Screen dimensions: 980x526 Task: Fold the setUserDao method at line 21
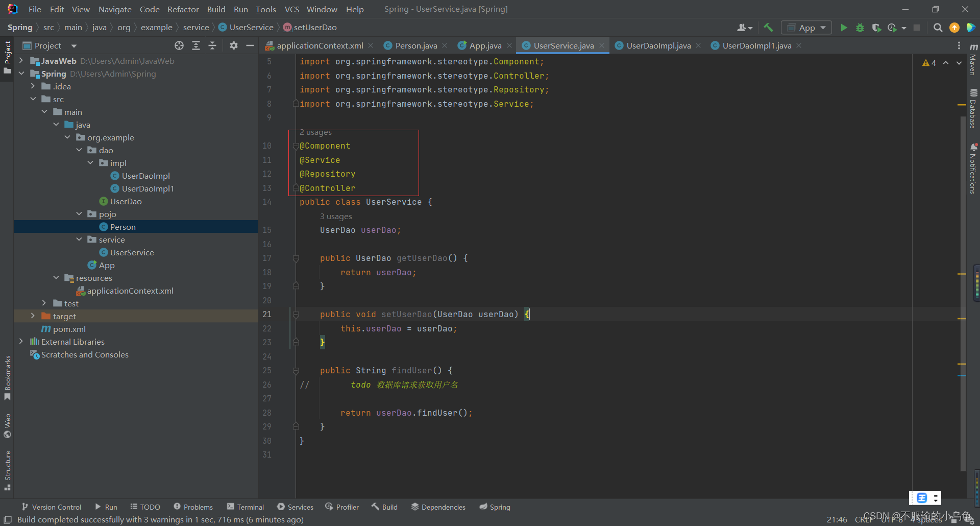point(296,315)
